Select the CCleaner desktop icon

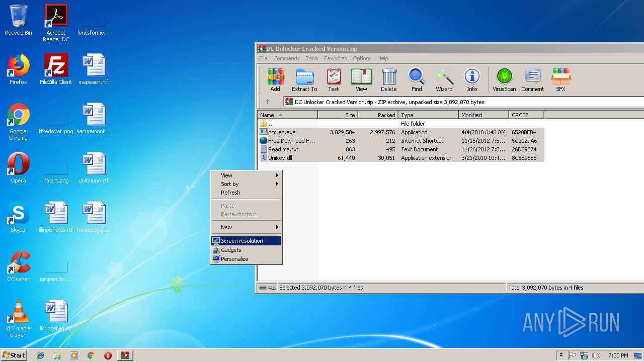click(x=18, y=267)
